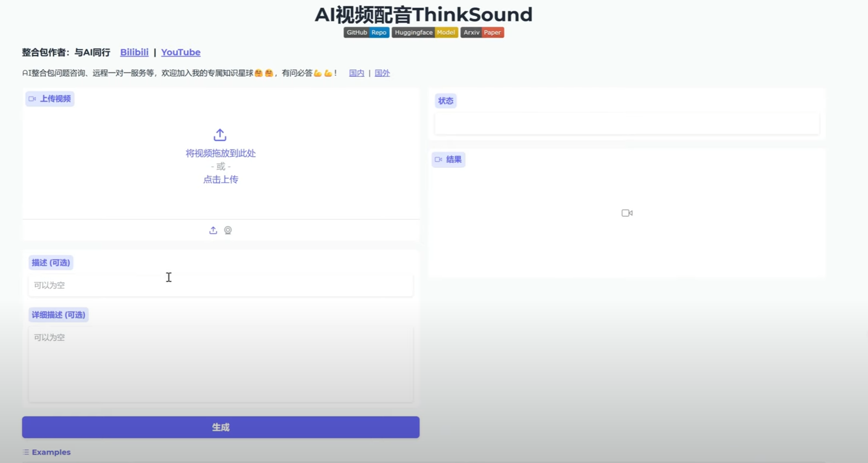Select the webcam source icon below drop zone
The image size is (868, 463).
(x=228, y=230)
